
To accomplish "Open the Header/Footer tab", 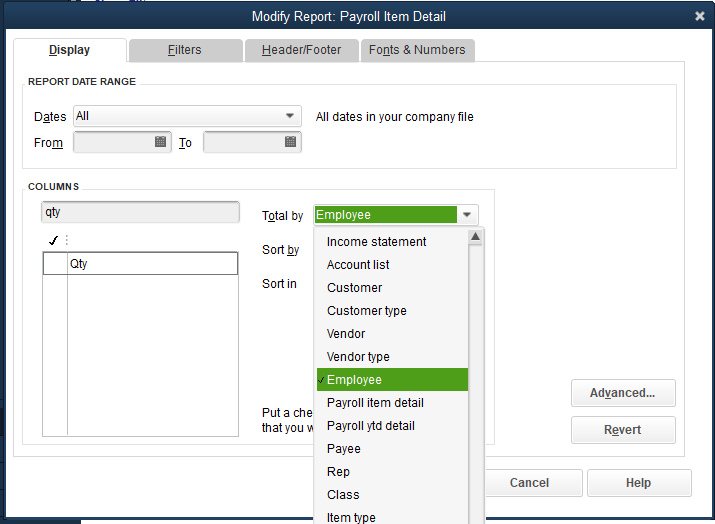I will click(x=301, y=50).
